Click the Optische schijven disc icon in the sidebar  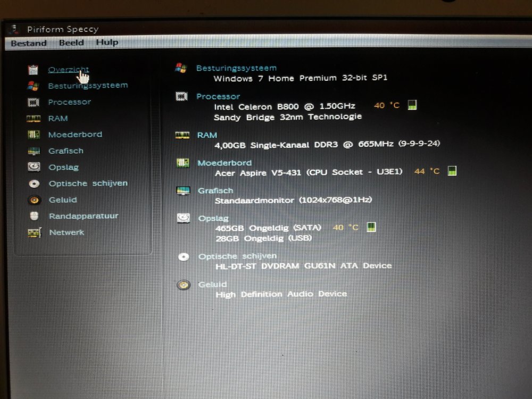(x=34, y=184)
